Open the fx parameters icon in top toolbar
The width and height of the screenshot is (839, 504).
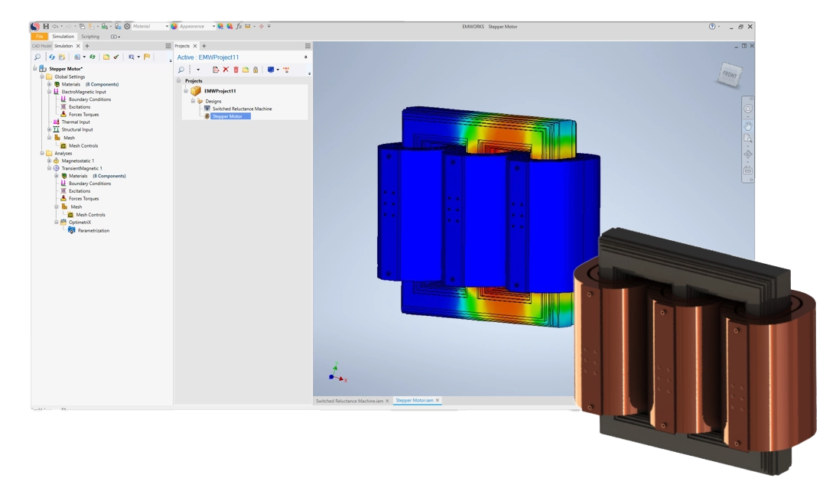(x=239, y=27)
